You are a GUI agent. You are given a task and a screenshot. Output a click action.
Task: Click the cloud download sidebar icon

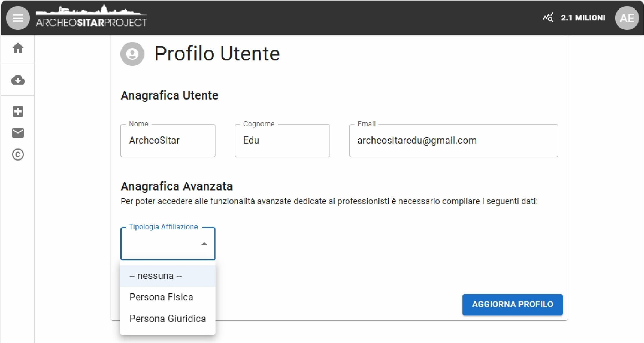point(18,80)
